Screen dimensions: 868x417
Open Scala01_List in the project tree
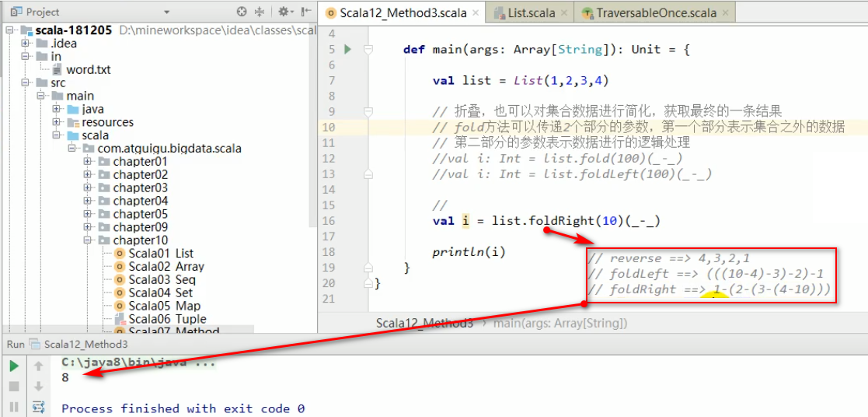[x=161, y=254]
